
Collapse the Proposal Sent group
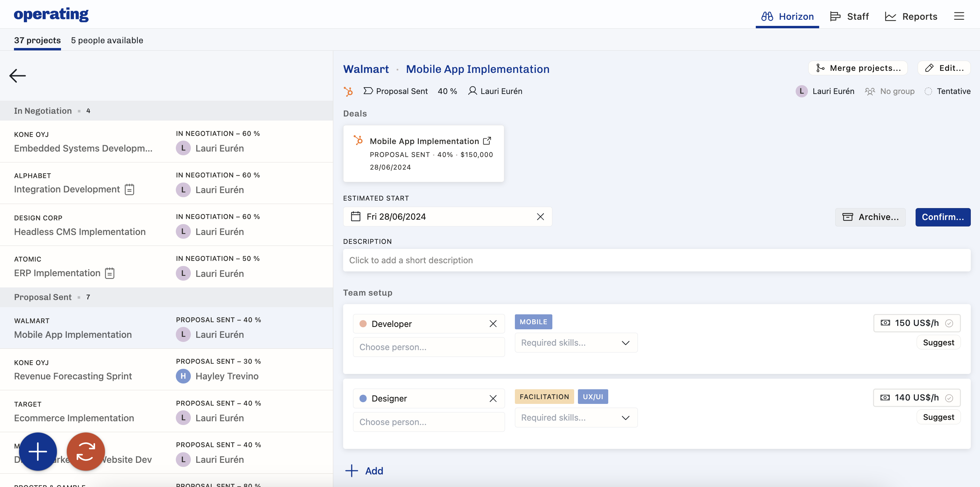pyautogui.click(x=166, y=297)
